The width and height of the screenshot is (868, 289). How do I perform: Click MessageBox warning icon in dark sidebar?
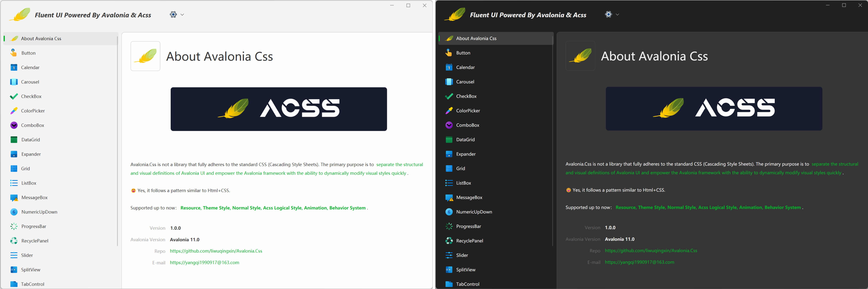[x=449, y=198]
